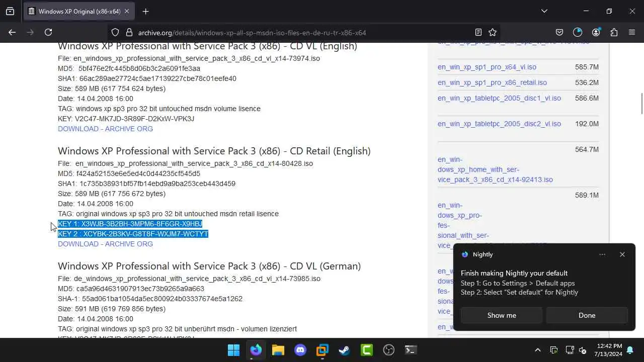The width and height of the screenshot is (644, 362).
Task: Click the Show me notification button
Action: coord(502,315)
